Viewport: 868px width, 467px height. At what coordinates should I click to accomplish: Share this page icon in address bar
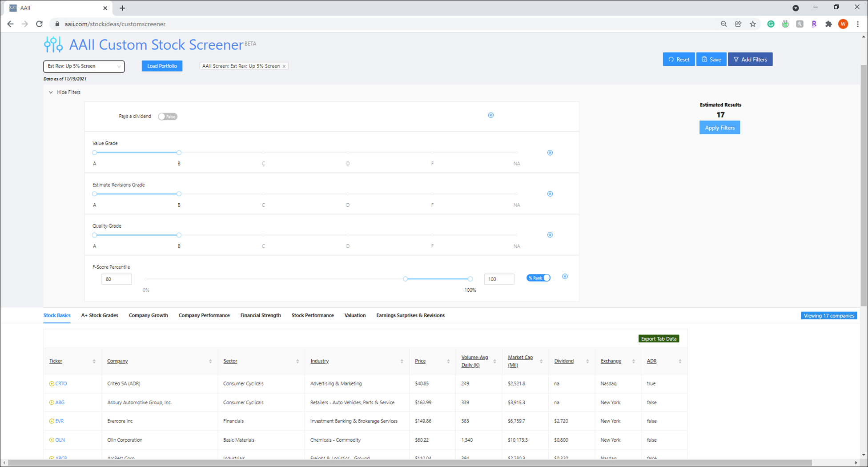point(738,24)
